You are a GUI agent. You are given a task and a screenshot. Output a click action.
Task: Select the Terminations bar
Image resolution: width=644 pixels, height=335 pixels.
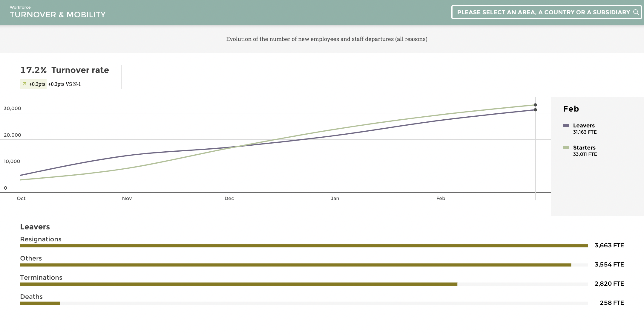tap(238, 284)
